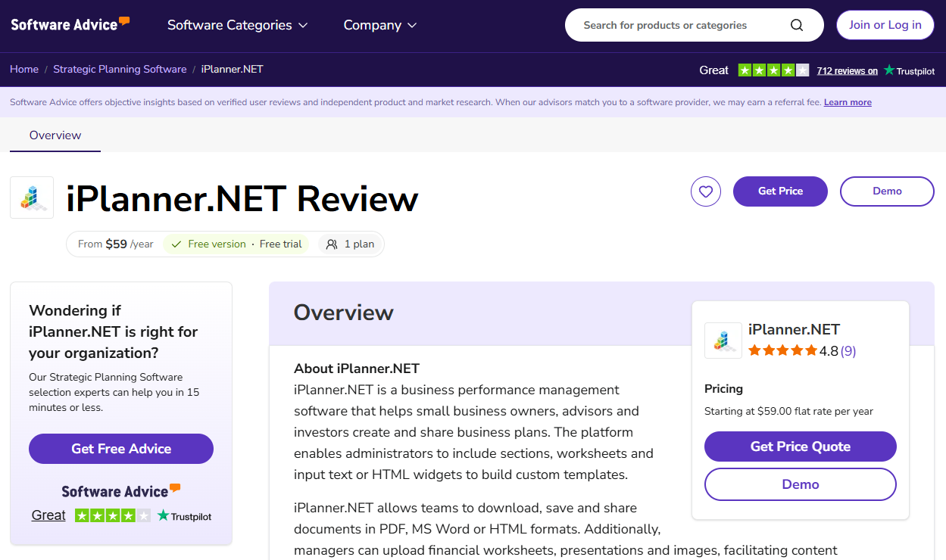
Task: Click the Trustpilot star rating in the header
Action: 773,70
